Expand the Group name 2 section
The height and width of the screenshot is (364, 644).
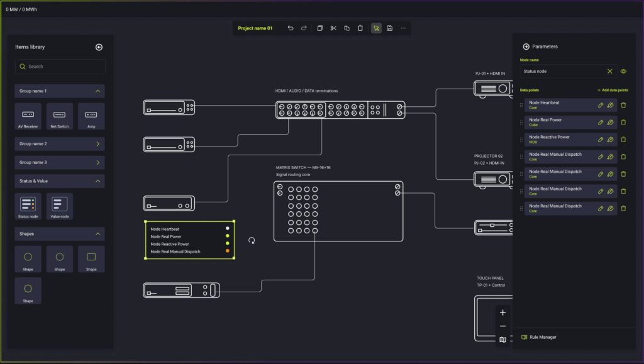pyautogui.click(x=97, y=144)
